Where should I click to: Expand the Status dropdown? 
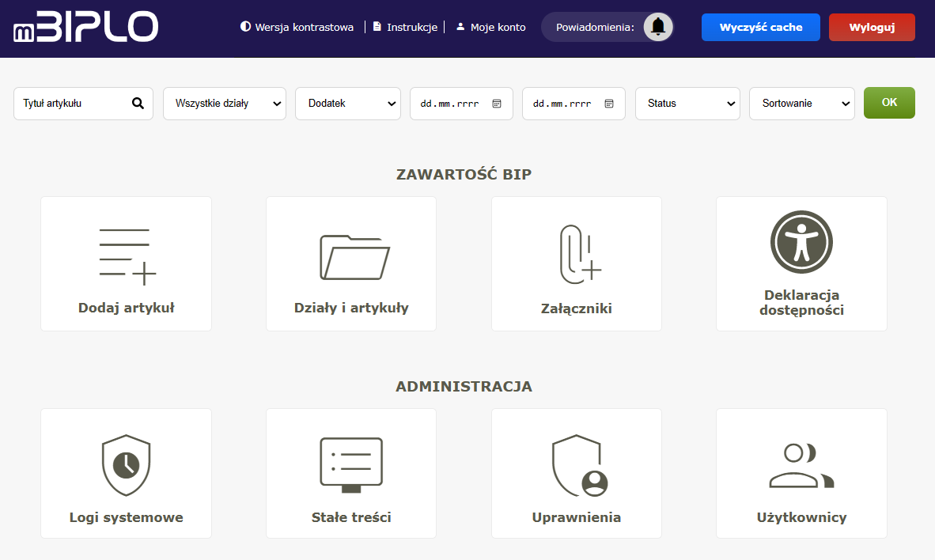(x=687, y=104)
